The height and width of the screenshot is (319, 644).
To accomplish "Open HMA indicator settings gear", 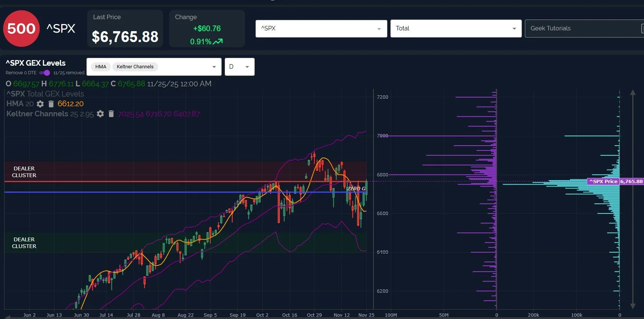I will (x=40, y=104).
